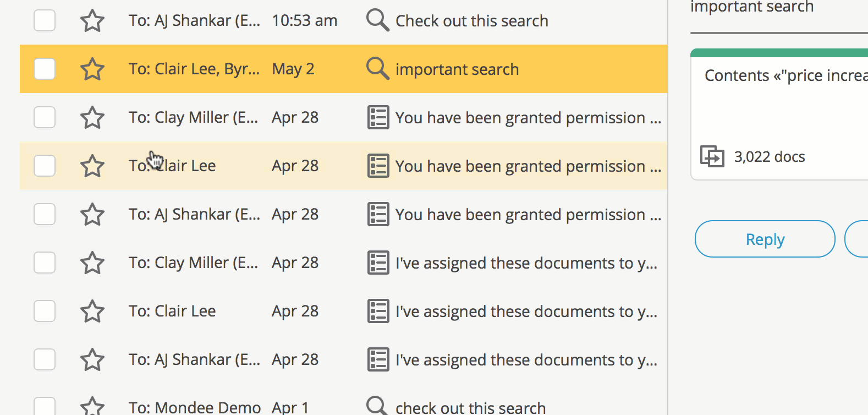
Task: Open AJ Shankar's 'I've assigned these documents' message
Action: (x=343, y=359)
